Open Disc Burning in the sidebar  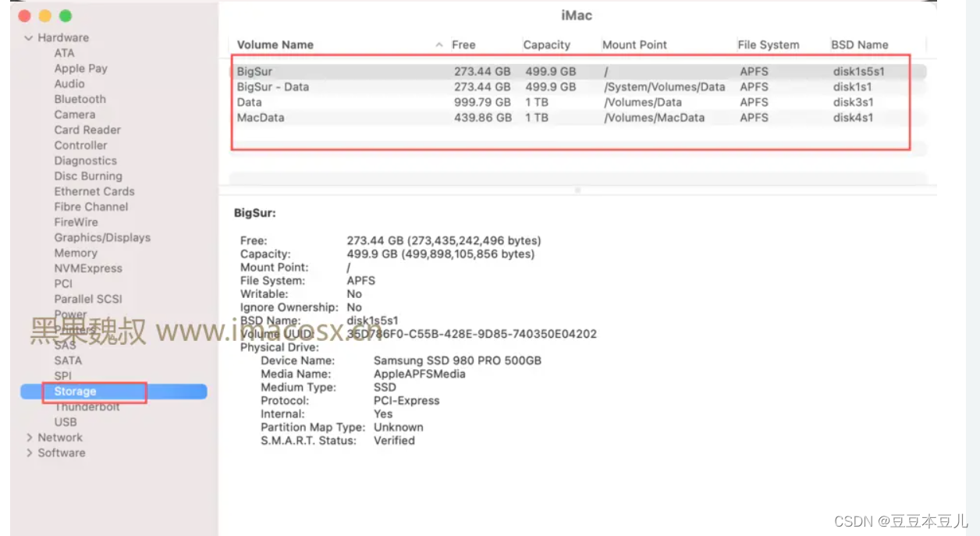88,176
